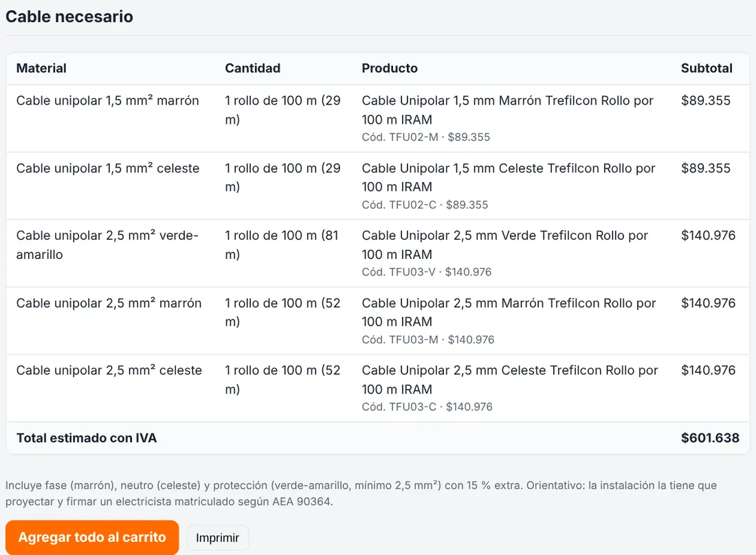Click the total amount $601.638
The height and width of the screenshot is (555, 756).
tap(710, 438)
